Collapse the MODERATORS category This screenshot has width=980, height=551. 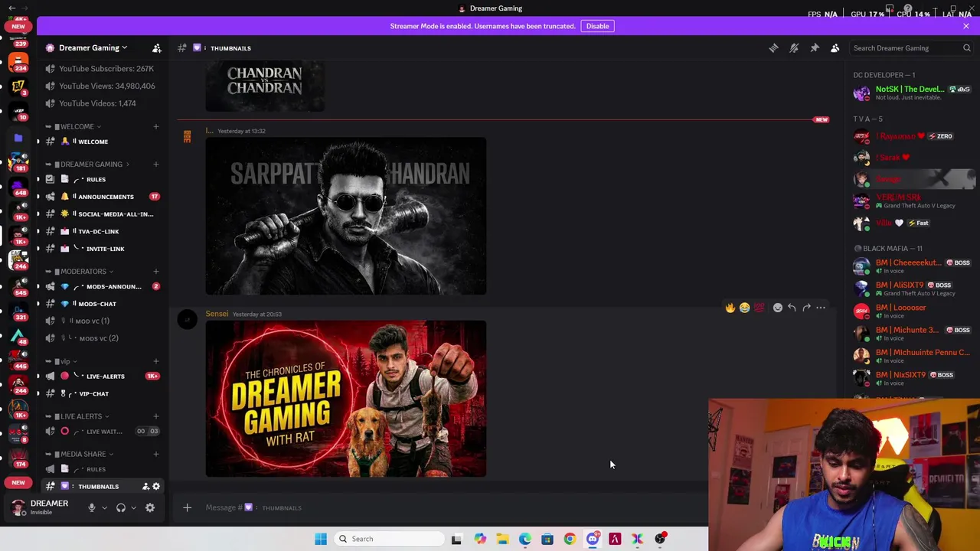[x=83, y=271]
